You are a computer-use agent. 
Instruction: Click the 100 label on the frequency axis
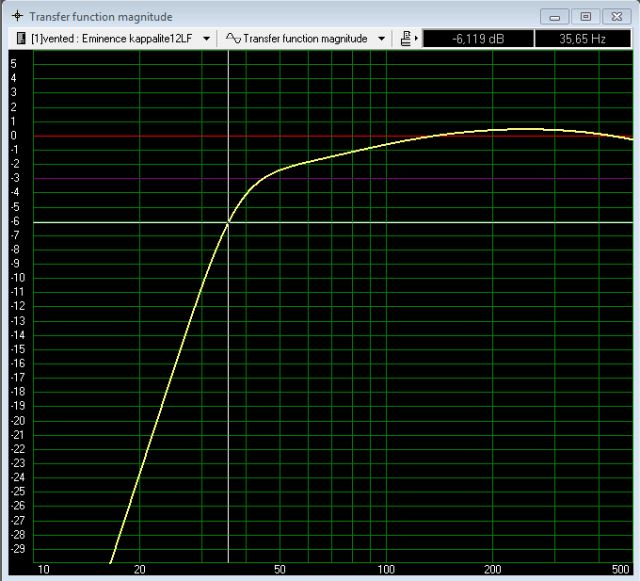tap(386, 569)
